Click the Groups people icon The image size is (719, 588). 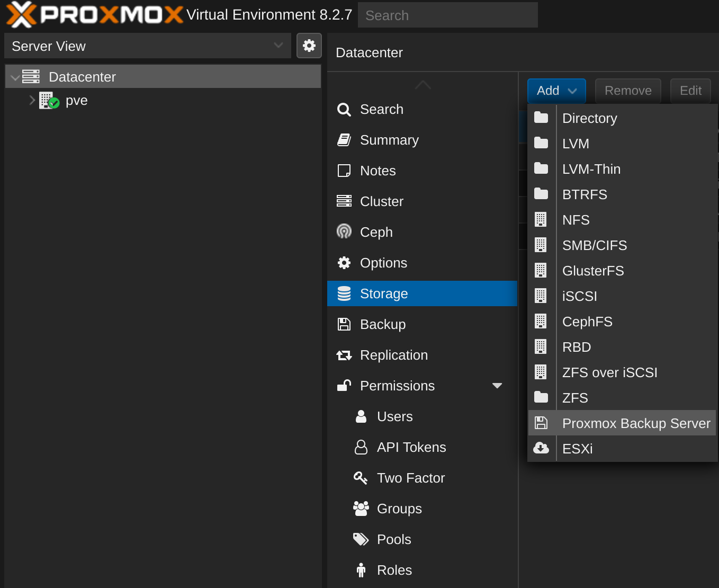[361, 509]
